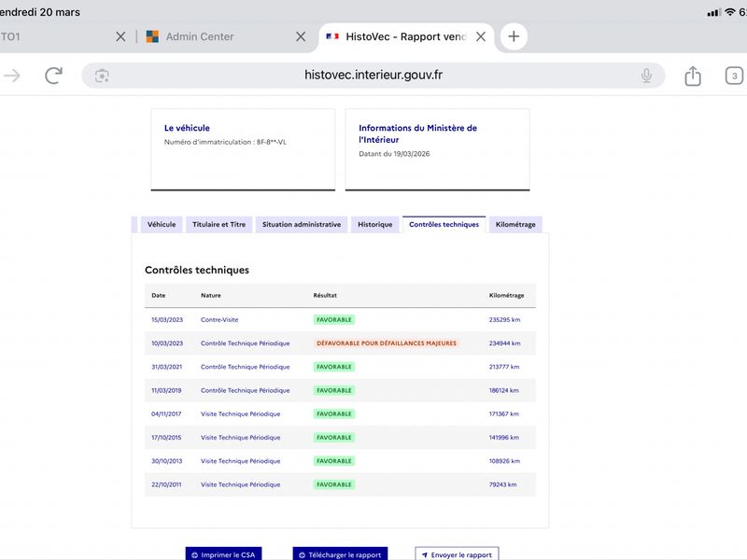Switch to the Historique tab

374,225
